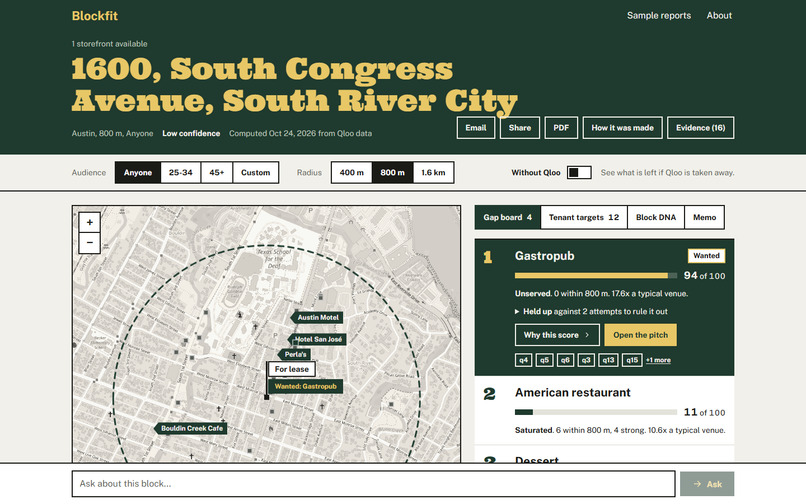Click the American restaurant score bar
The image size is (806, 504).
(x=596, y=412)
